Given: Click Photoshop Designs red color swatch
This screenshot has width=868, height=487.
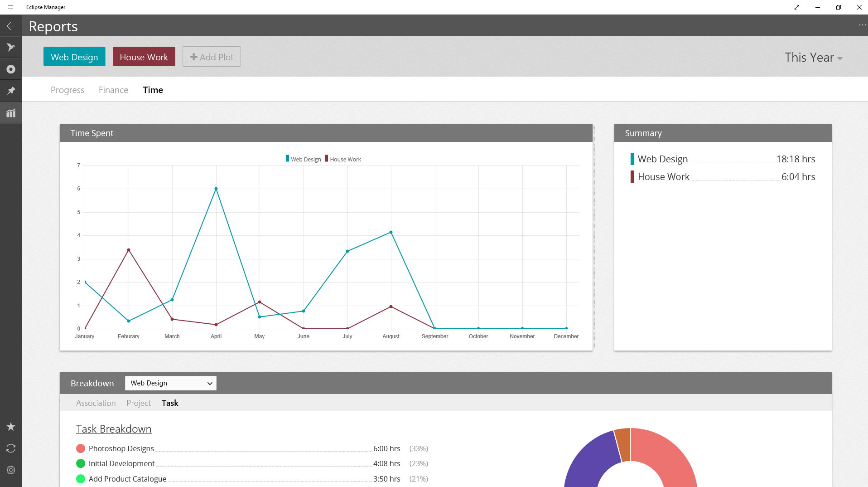Looking at the screenshot, I should coord(81,448).
